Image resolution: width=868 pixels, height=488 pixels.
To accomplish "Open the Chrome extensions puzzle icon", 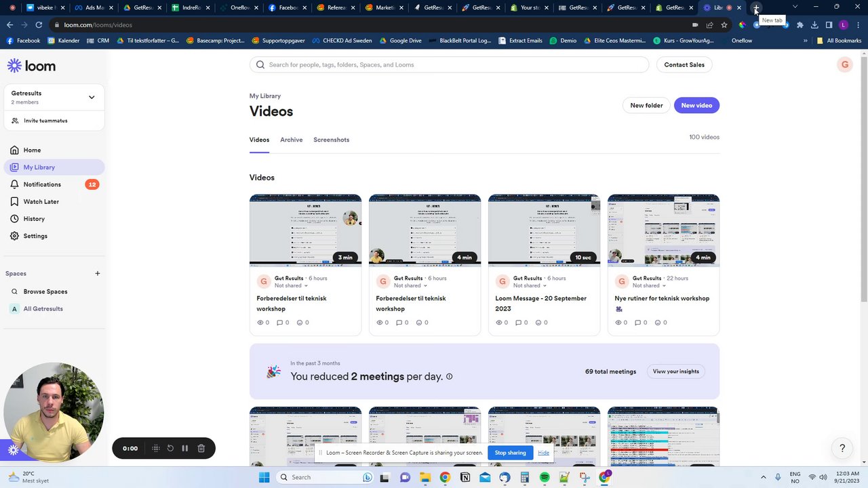I will [800, 25].
